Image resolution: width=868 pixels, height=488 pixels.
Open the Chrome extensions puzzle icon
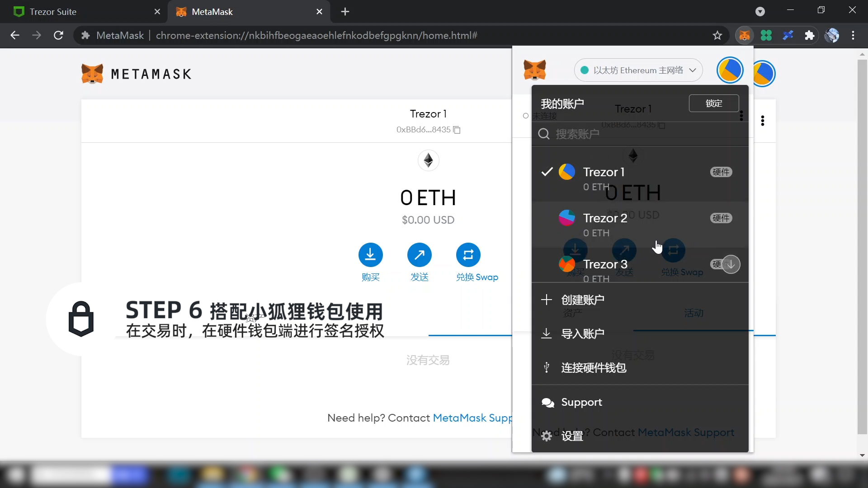click(810, 35)
